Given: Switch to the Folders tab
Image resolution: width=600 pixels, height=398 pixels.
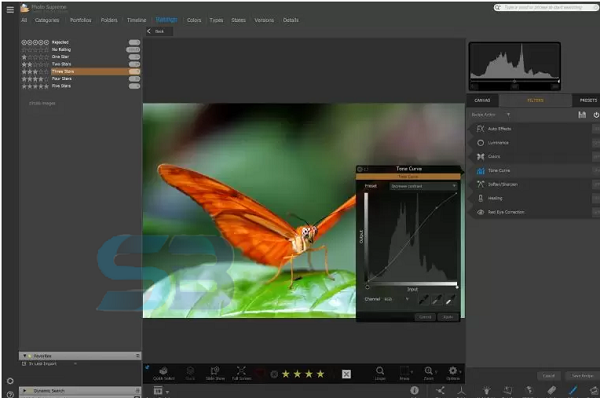Looking at the screenshot, I should [x=109, y=20].
